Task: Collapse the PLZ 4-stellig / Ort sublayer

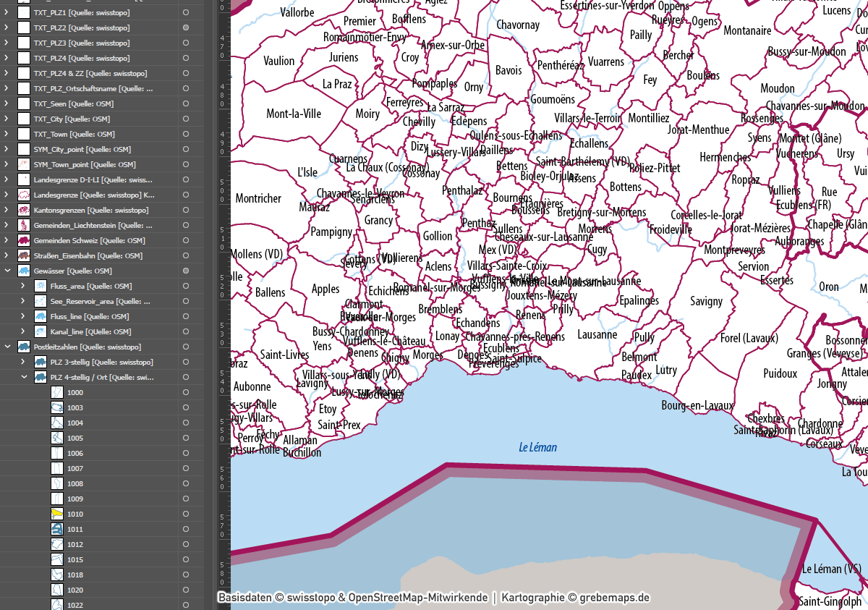Action: click(x=24, y=377)
